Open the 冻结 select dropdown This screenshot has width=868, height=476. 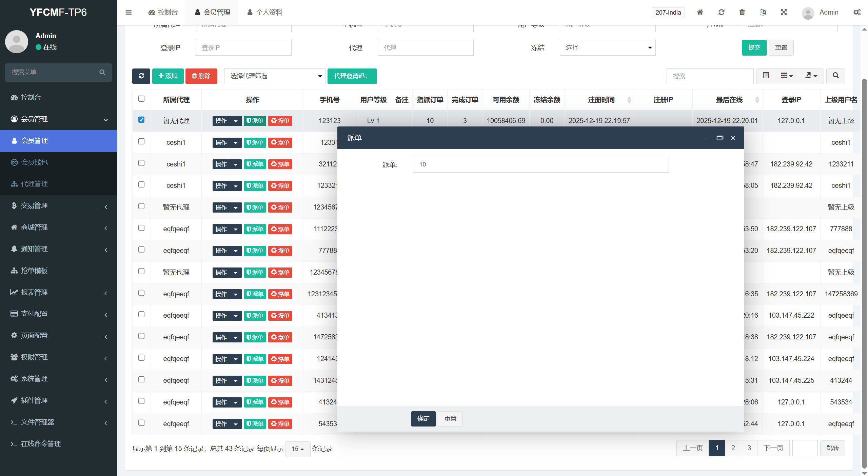coord(607,48)
